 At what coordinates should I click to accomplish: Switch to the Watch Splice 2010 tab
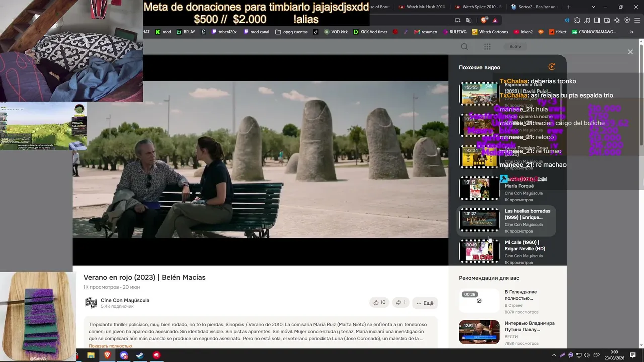coord(478,7)
